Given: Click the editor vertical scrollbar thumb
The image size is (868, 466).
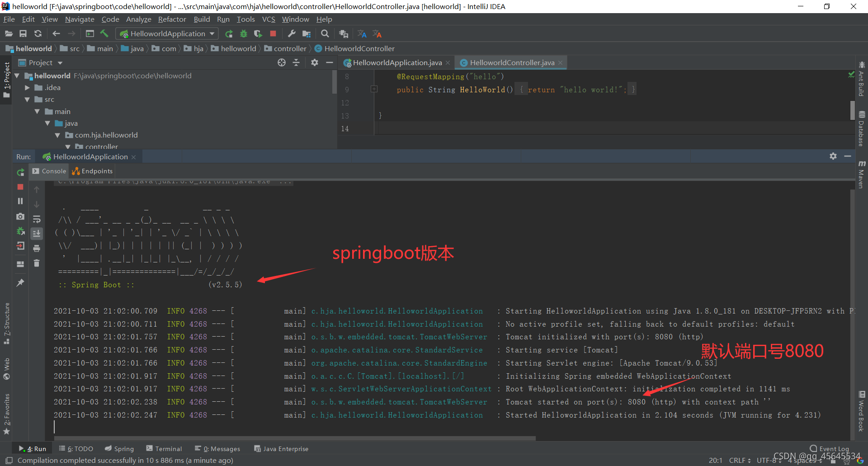Looking at the screenshot, I should 853,110.
